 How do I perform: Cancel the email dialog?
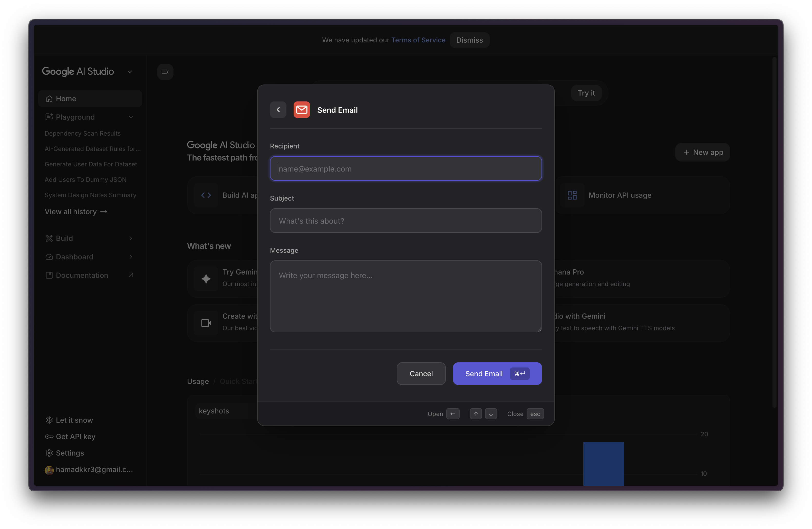coord(421,373)
